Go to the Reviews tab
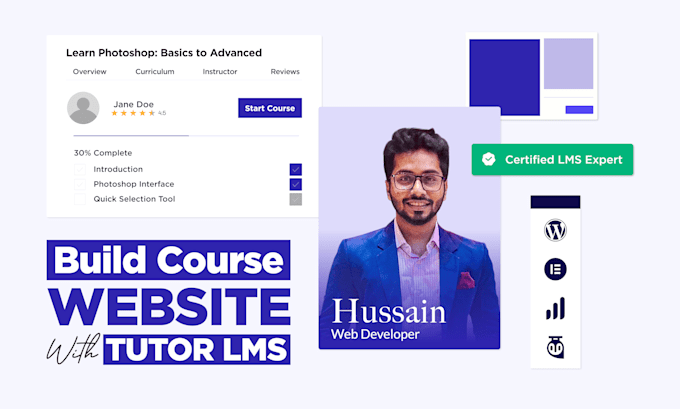 click(285, 72)
